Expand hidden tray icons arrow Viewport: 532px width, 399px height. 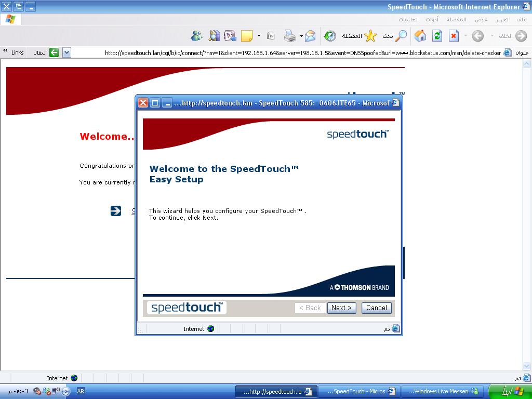point(66,391)
